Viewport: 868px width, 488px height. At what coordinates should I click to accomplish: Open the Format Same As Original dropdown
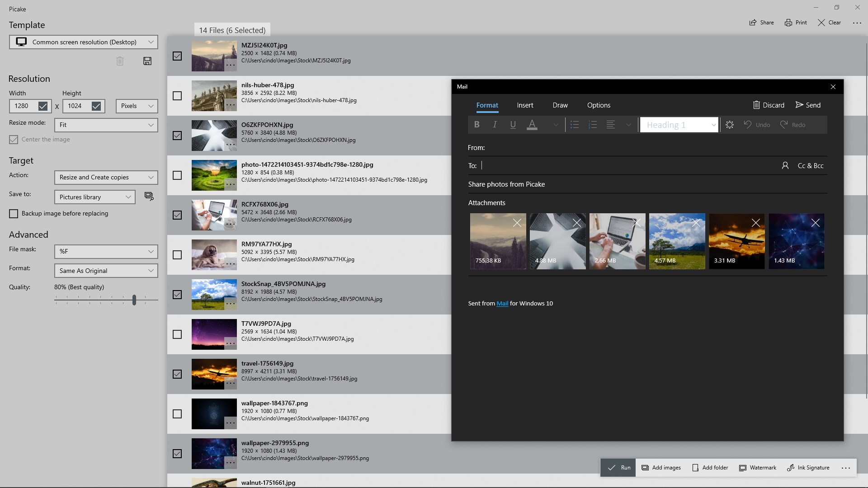pyautogui.click(x=106, y=271)
